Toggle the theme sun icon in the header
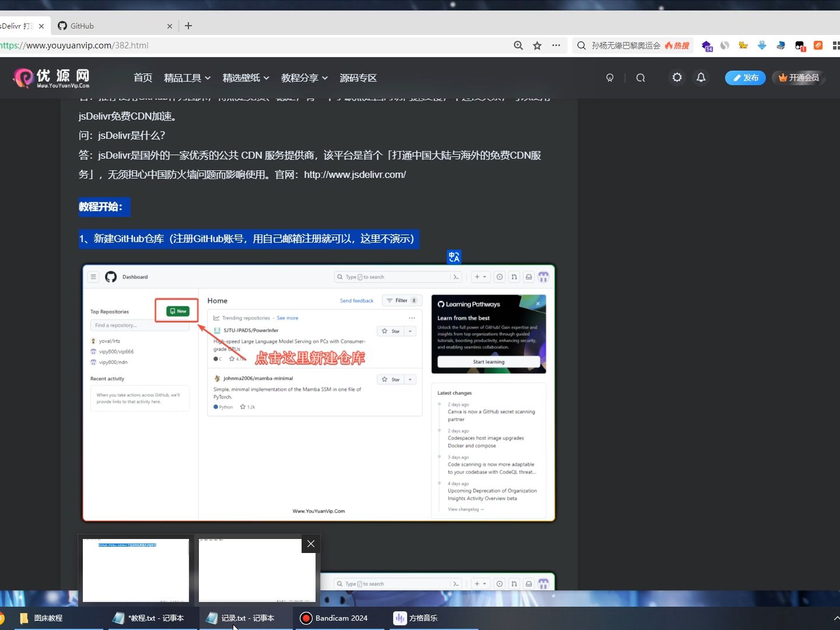 pyautogui.click(x=677, y=77)
